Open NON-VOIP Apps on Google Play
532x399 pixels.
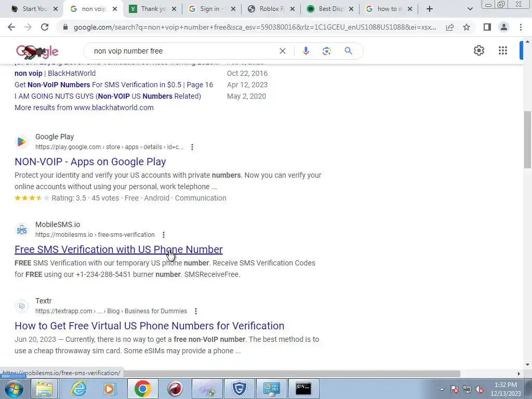click(90, 162)
